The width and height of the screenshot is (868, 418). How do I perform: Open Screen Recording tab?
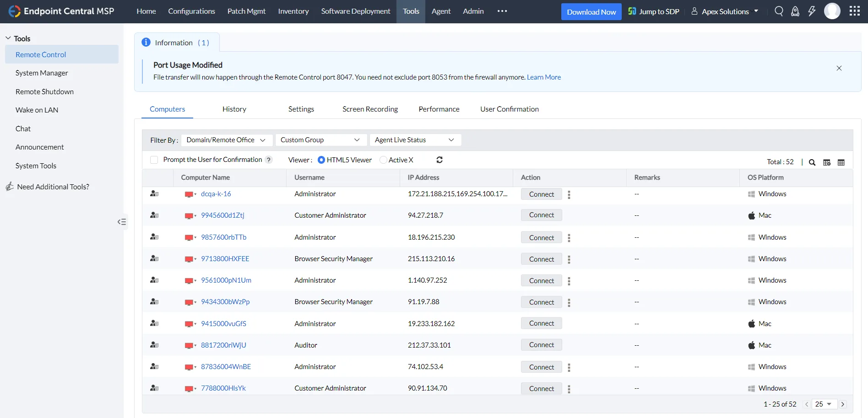coord(370,109)
